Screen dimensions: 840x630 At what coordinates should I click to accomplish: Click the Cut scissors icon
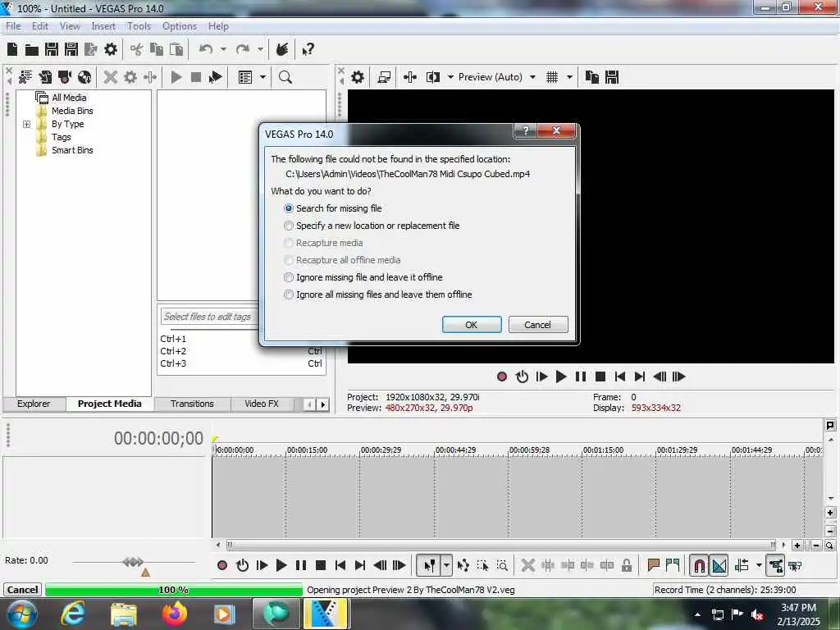pos(137,50)
